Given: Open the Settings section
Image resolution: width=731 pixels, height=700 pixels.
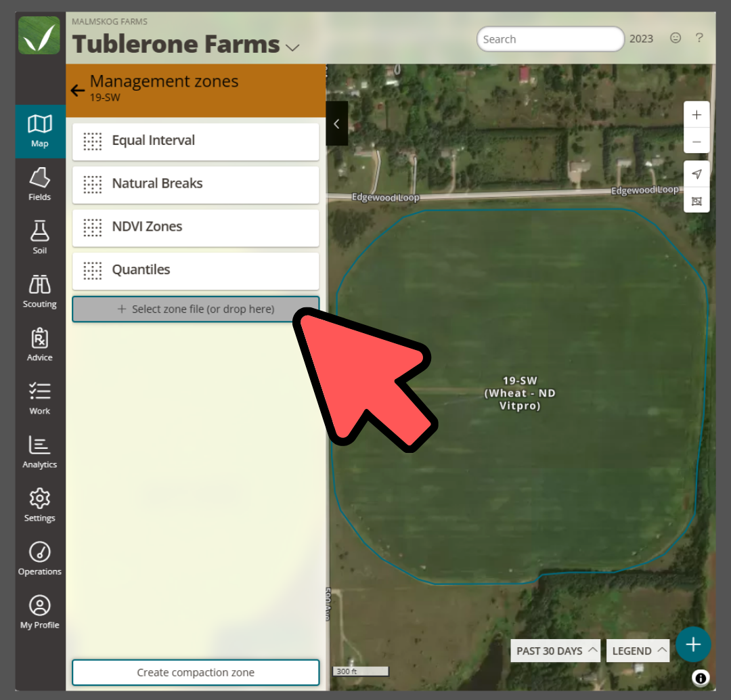Looking at the screenshot, I should pos(40,505).
